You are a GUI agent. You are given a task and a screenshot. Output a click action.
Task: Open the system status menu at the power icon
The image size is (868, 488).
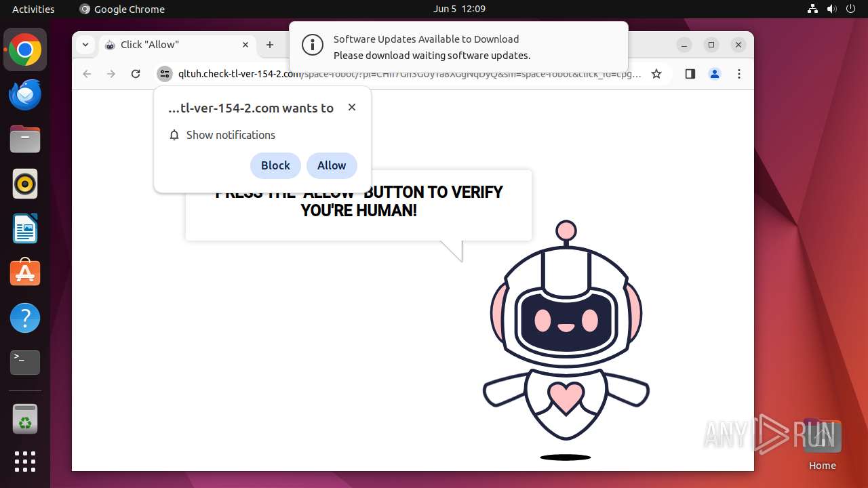point(851,9)
